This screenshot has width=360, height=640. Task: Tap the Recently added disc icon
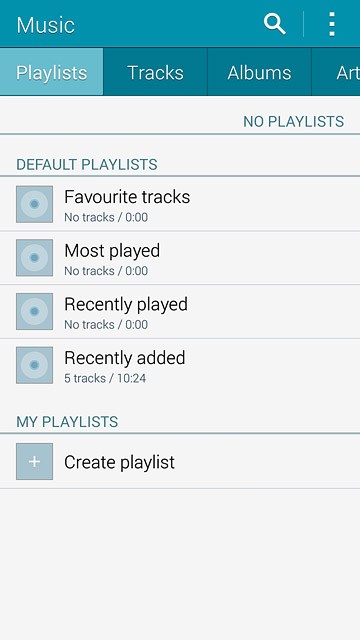click(x=34, y=365)
